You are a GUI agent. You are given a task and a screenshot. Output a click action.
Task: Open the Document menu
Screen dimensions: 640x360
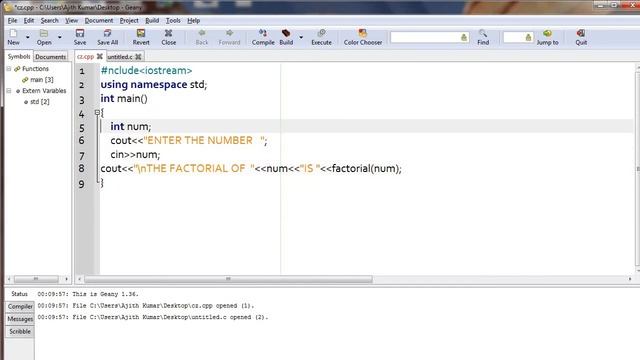click(99, 20)
